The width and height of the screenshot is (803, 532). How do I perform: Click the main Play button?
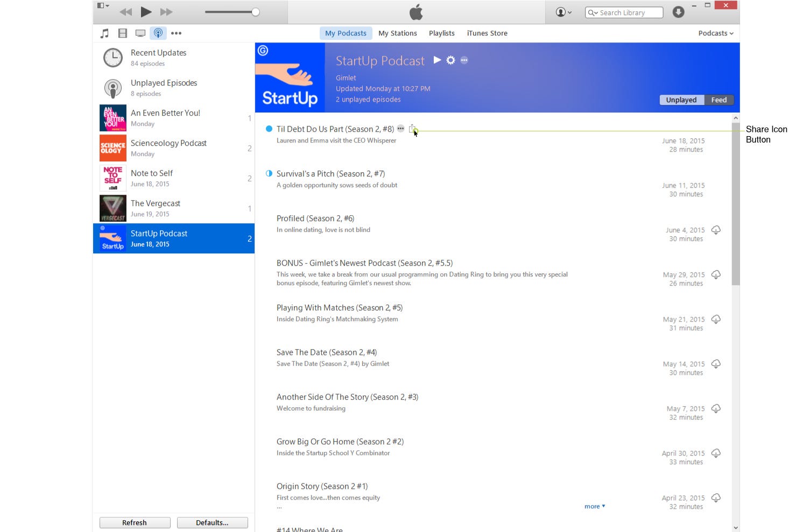pyautogui.click(x=146, y=12)
